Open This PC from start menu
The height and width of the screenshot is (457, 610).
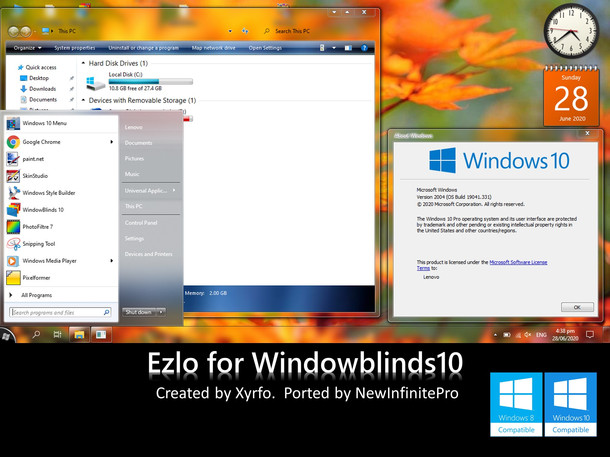pos(133,206)
